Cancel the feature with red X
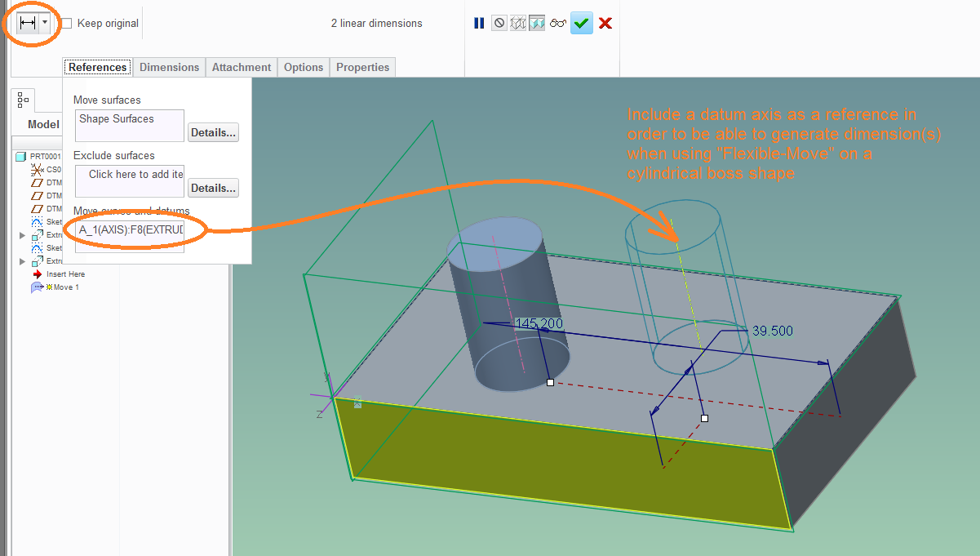Image resolution: width=980 pixels, height=556 pixels. 605,24
